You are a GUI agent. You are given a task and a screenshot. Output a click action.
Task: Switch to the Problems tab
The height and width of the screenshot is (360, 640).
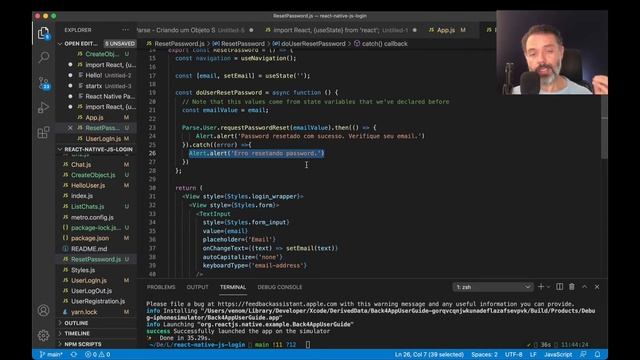coord(161,287)
